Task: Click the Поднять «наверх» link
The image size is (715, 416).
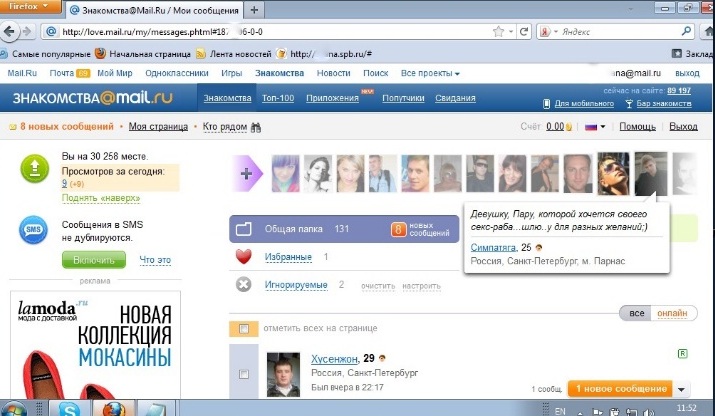Action: (x=101, y=198)
